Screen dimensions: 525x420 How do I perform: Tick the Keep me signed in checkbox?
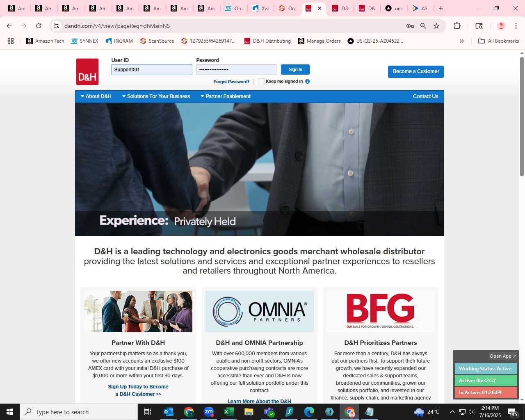[261, 82]
